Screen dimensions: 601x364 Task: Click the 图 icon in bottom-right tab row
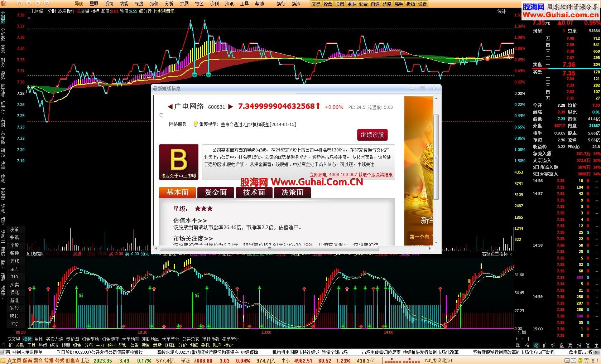pyautogui.click(x=518, y=345)
